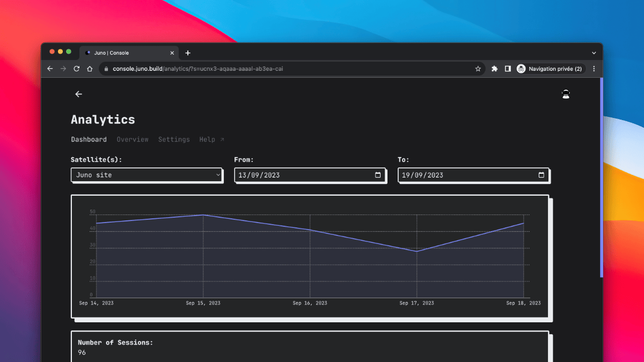Click the Juno back arrow icon
This screenshot has width=644, height=362.
click(x=79, y=94)
